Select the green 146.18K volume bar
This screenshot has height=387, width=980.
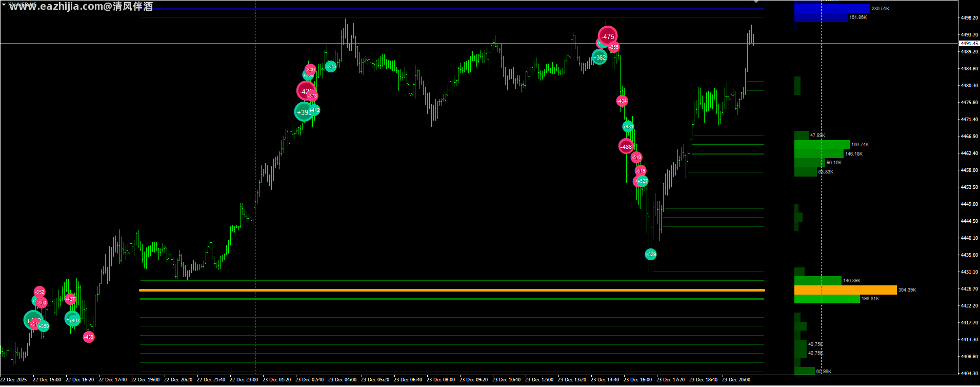pyautogui.click(x=819, y=154)
